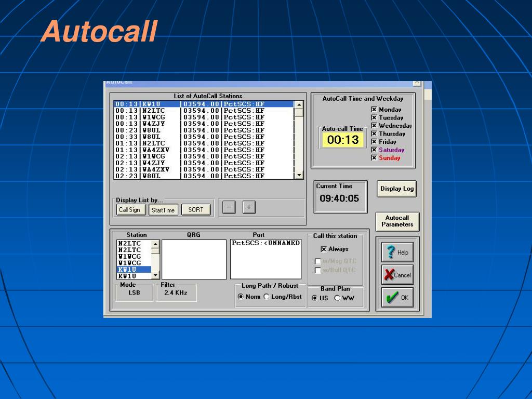Viewport: 532px width, 399px height.
Task: Click the plus button to add entry
Action: 248,207
